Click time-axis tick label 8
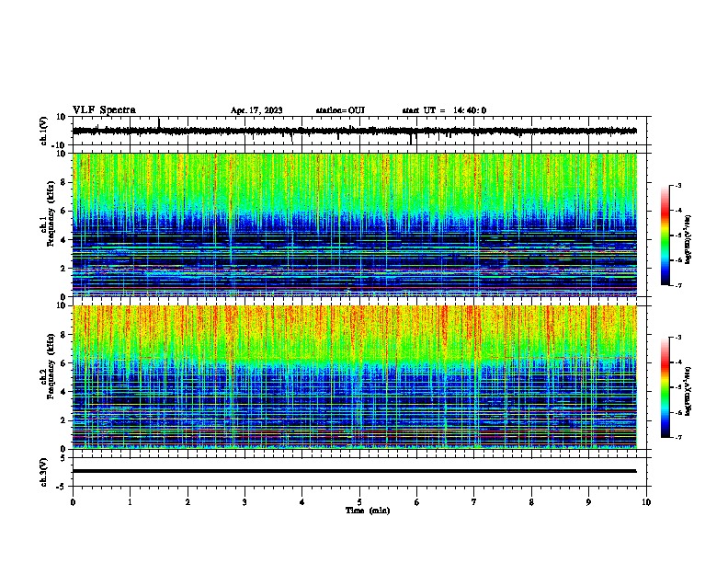The image size is (728, 563). point(531,502)
